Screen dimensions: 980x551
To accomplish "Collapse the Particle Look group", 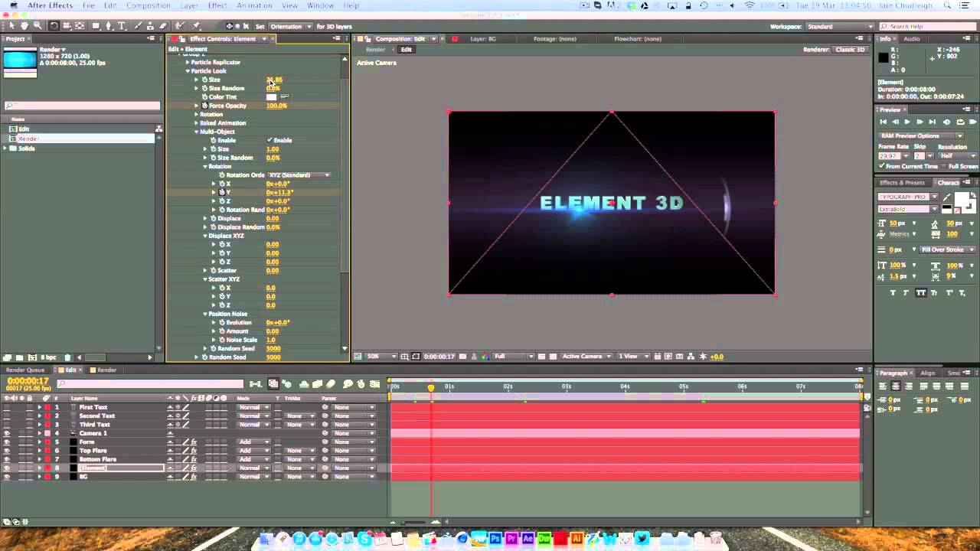I will (x=188, y=71).
